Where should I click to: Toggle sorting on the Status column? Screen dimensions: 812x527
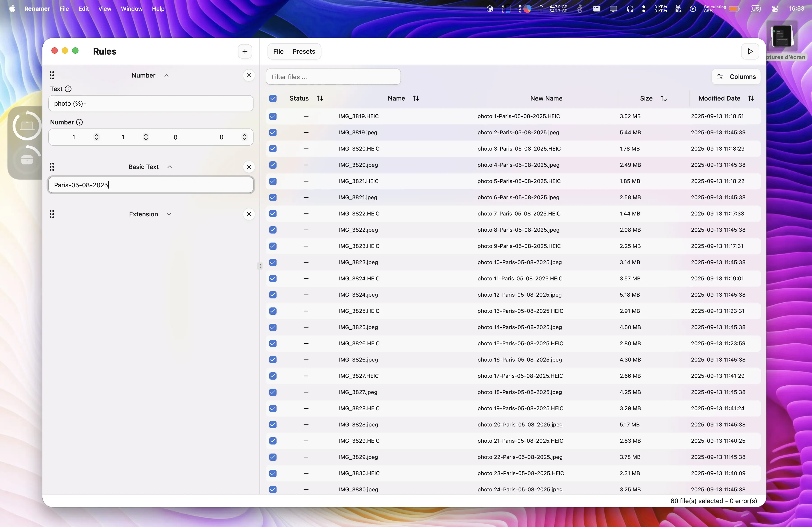tap(320, 98)
